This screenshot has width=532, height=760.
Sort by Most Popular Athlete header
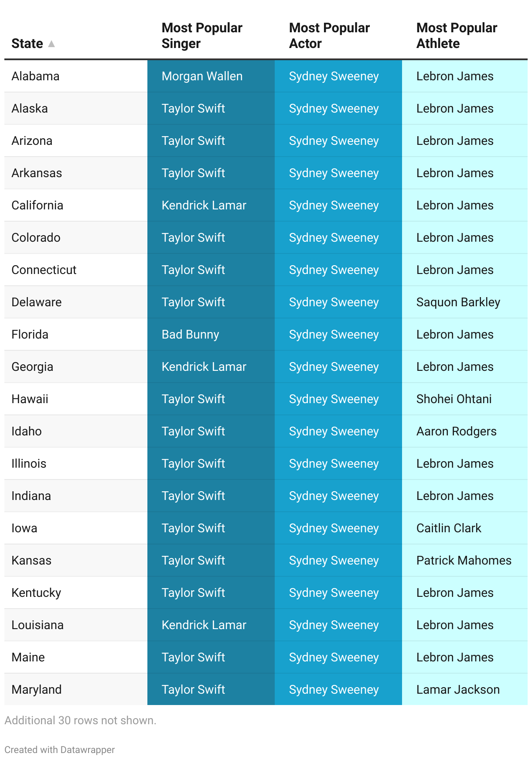[x=457, y=36]
